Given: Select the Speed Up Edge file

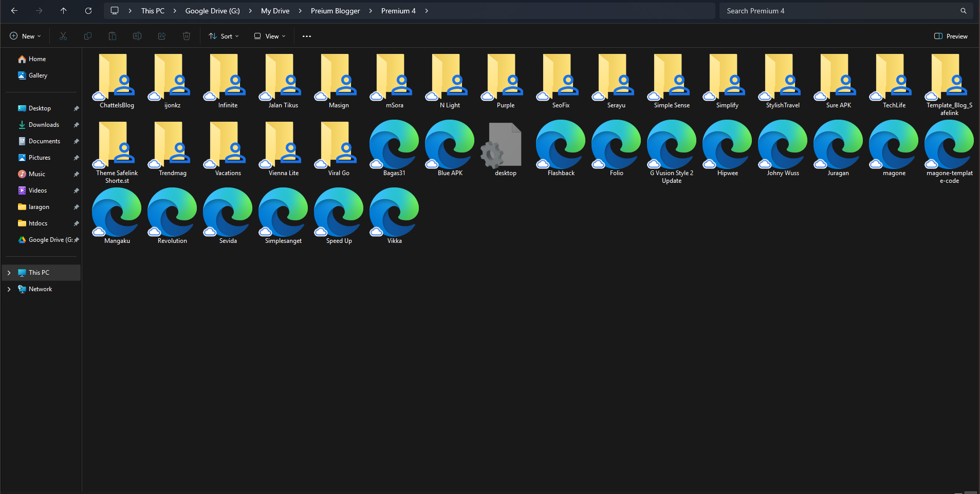Looking at the screenshot, I should [339, 217].
